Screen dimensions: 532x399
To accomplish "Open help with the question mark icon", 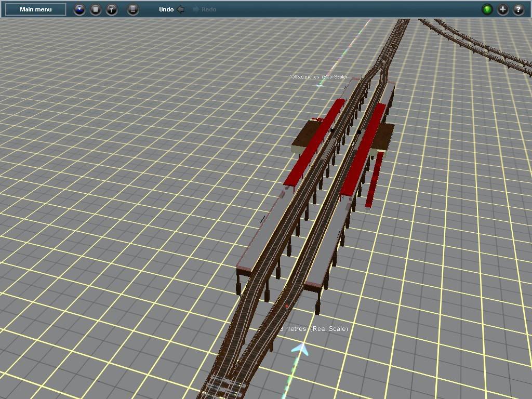I will coord(518,9).
